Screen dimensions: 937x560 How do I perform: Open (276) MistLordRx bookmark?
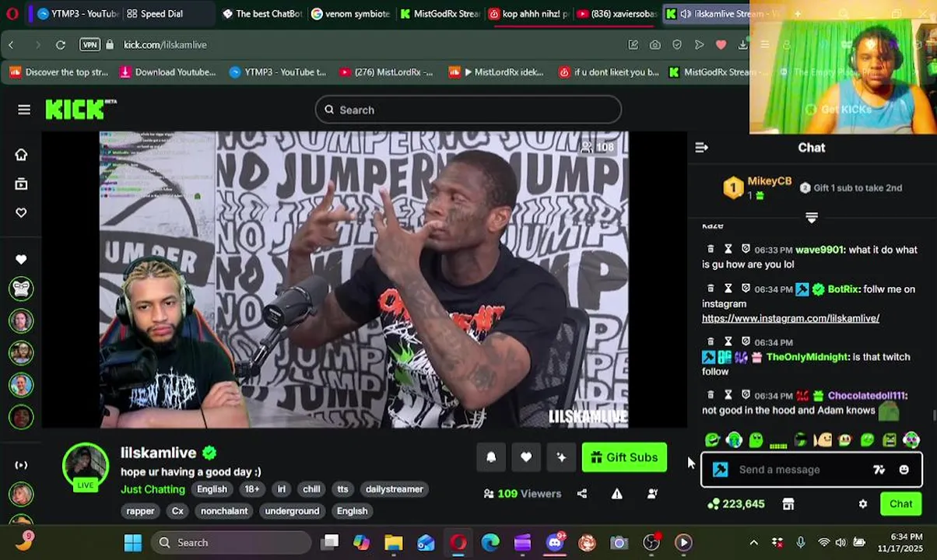pos(386,72)
